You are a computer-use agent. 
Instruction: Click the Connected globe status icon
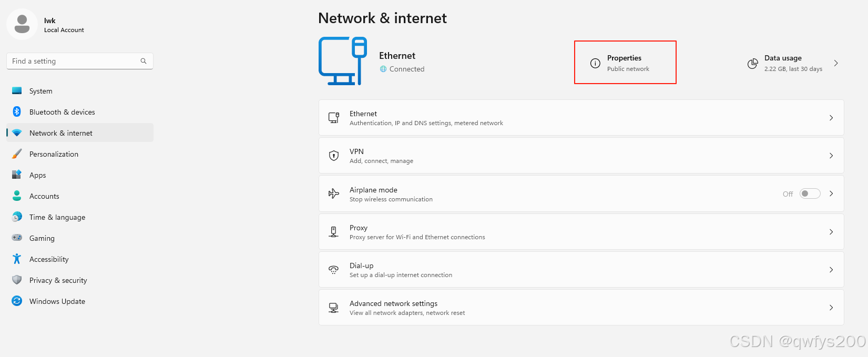coord(383,69)
